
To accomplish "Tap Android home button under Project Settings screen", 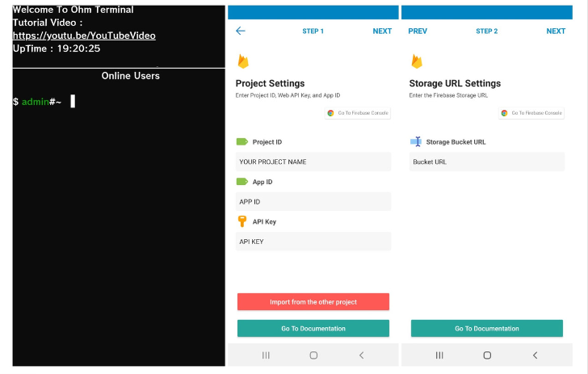I will click(313, 355).
